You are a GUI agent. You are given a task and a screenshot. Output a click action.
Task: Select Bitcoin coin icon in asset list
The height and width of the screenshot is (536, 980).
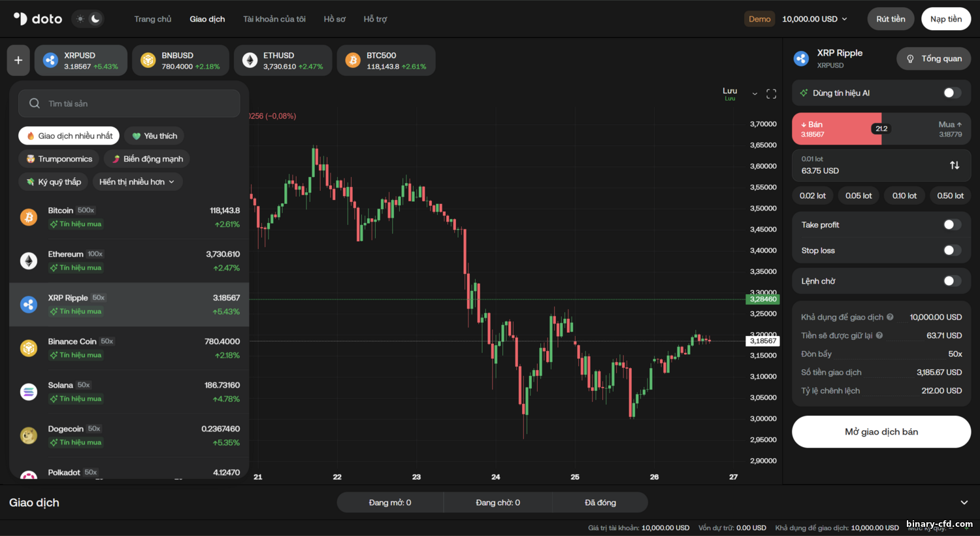(x=29, y=217)
